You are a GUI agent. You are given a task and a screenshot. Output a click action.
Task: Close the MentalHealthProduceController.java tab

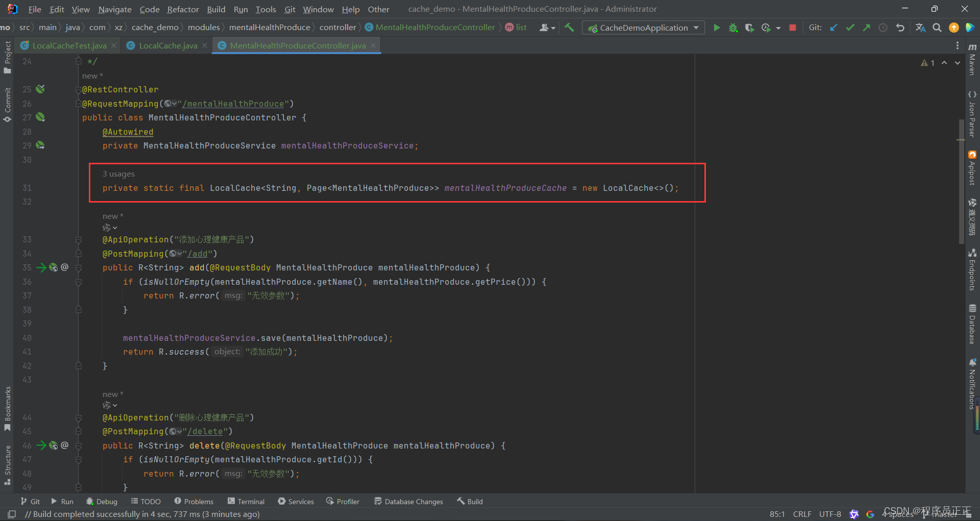click(373, 45)
